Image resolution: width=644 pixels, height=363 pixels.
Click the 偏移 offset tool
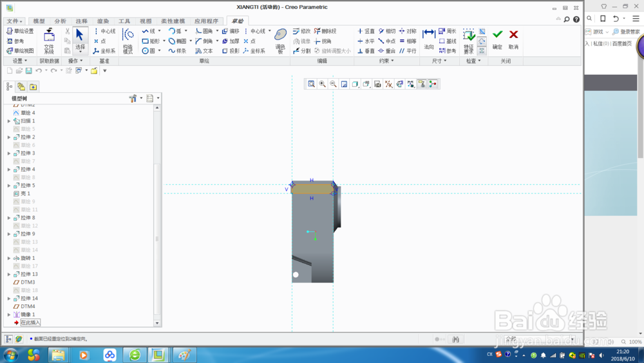pyautogui.click(x=231, y=31)
